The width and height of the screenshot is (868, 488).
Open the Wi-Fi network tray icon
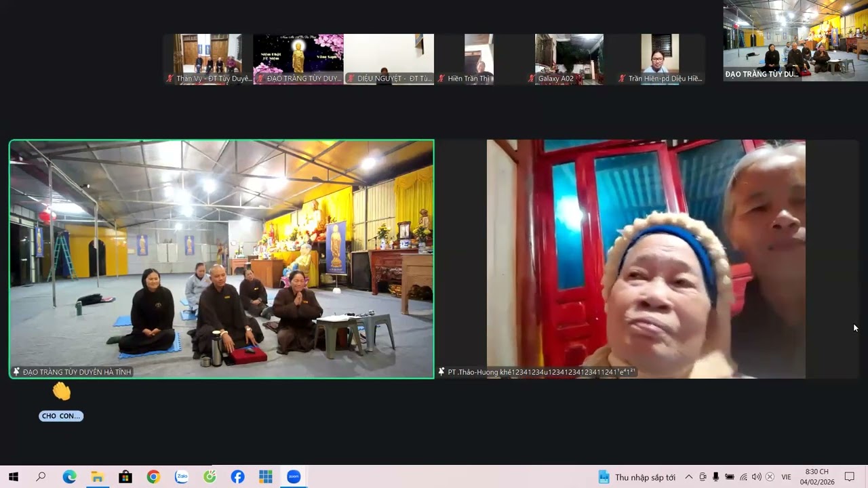743,477
